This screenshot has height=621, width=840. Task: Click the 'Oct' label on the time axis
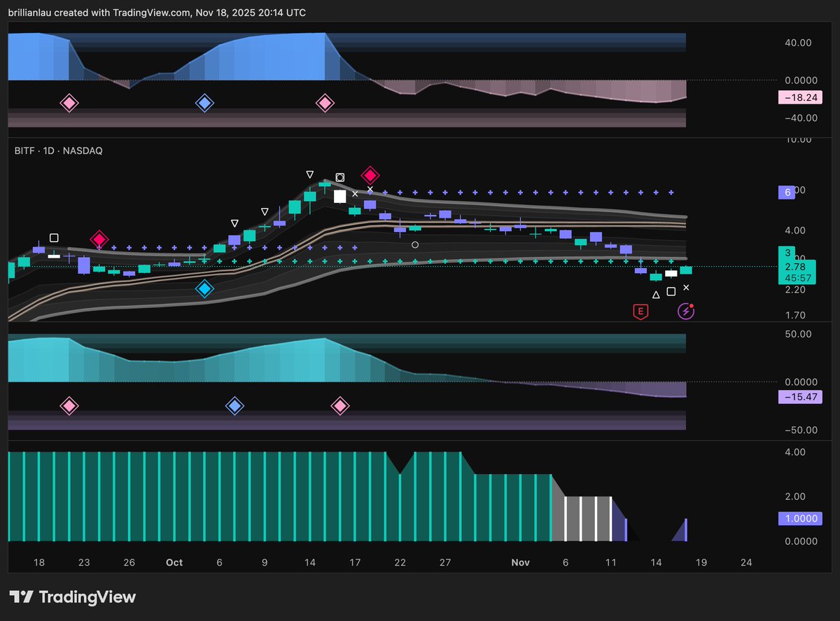pos(174,562)
